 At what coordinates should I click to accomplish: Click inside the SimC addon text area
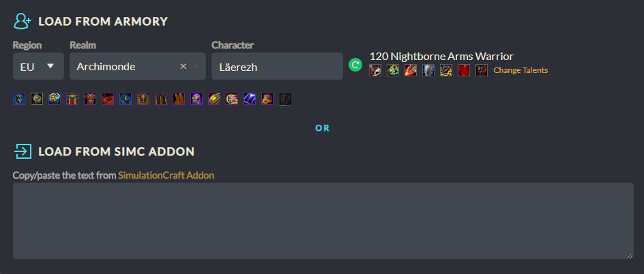323,220
